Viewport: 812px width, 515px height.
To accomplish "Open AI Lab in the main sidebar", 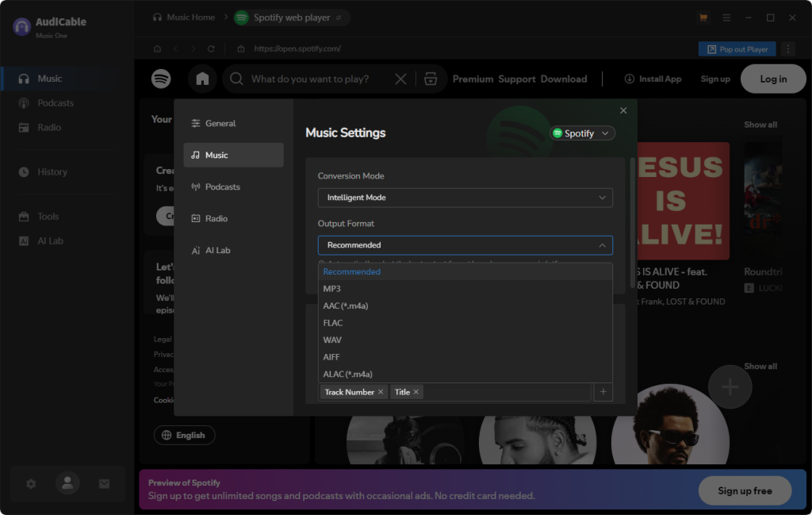I will click(67, 241).
